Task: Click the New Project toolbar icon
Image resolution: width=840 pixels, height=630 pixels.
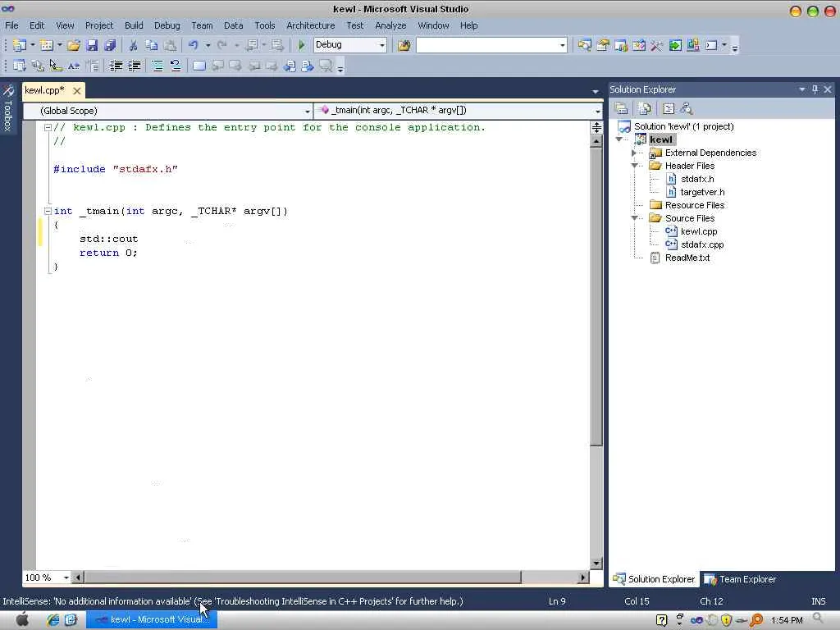Action: click(x=19, y=45)
